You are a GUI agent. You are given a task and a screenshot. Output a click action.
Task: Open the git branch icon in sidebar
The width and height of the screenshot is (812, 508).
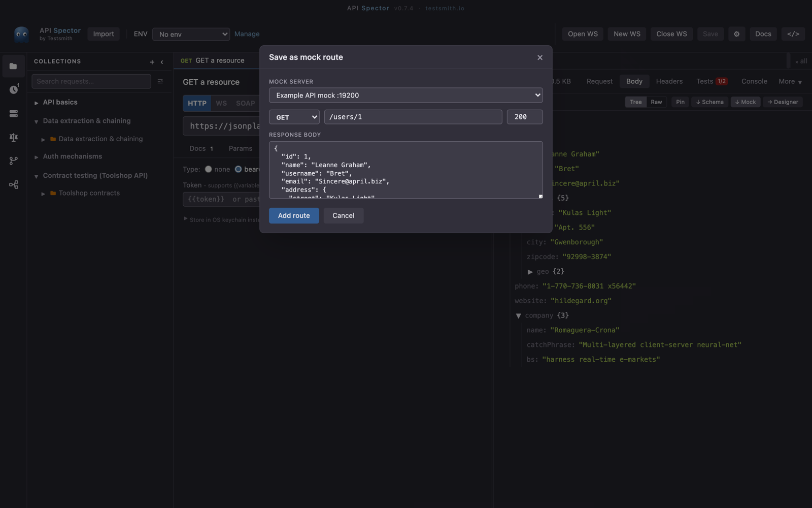pos(14,161)
